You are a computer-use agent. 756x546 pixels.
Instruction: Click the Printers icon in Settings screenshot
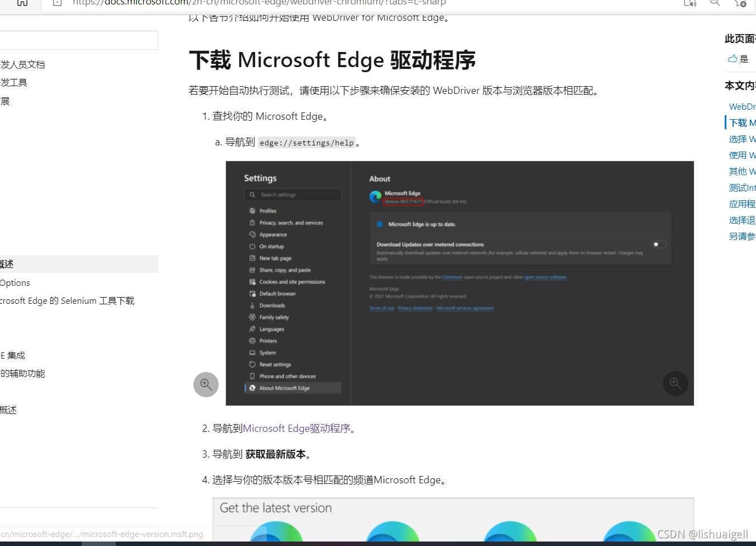point(252,341)
